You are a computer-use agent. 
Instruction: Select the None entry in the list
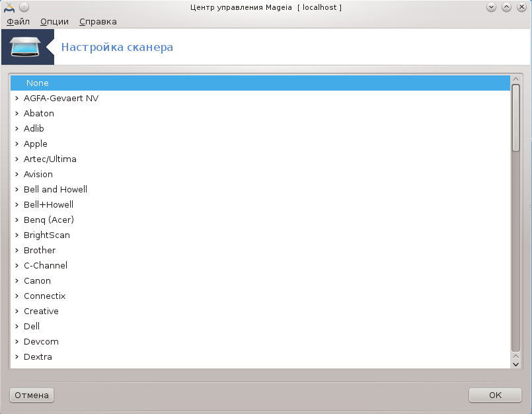260,83
